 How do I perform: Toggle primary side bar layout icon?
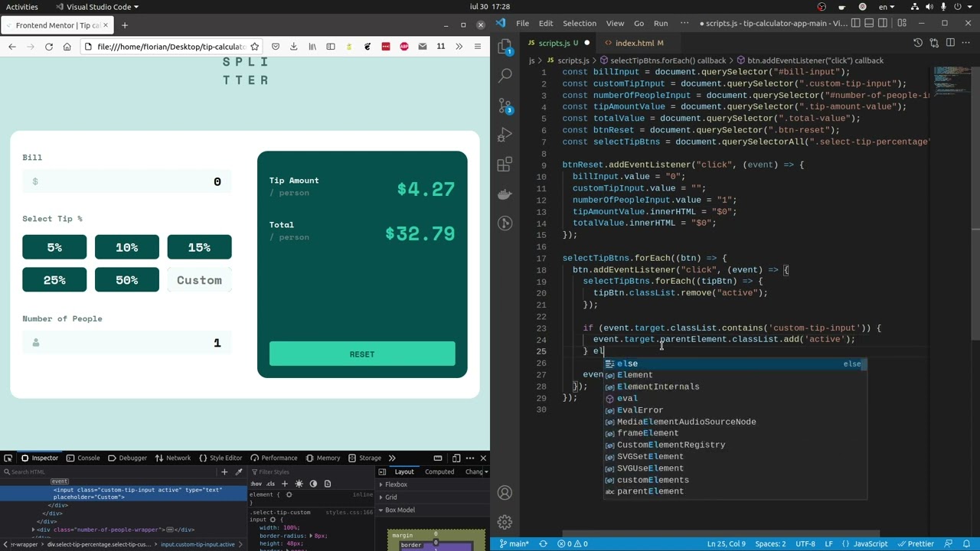(x=856, y=24)
